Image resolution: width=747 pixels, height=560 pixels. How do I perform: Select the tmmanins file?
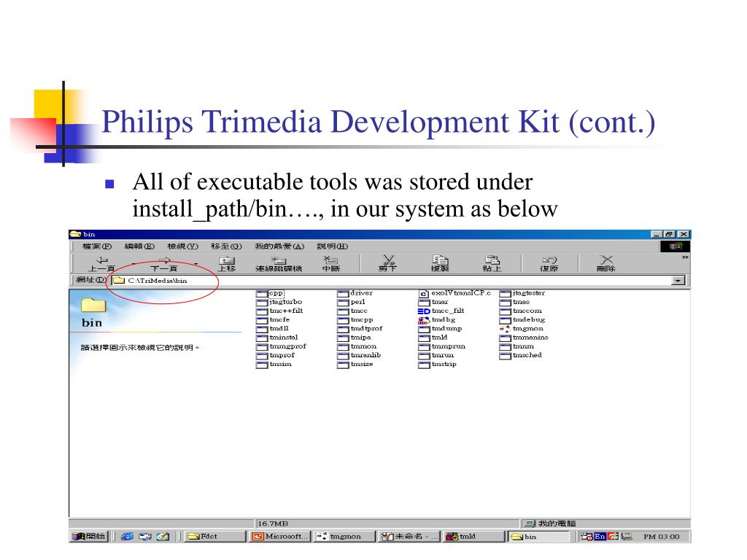point(524,338)
